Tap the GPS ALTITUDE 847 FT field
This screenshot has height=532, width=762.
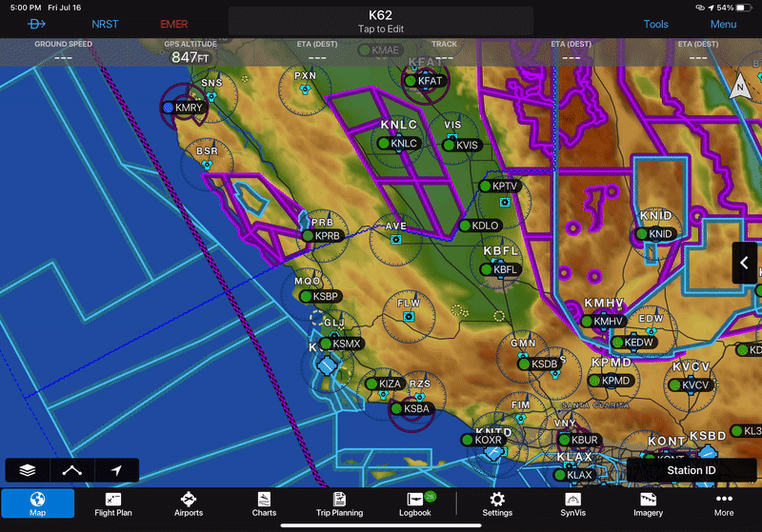(x=190, y=52)
